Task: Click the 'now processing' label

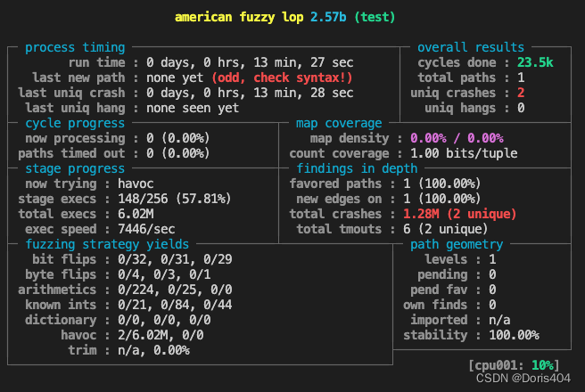Action: click(x=76, y=138)
